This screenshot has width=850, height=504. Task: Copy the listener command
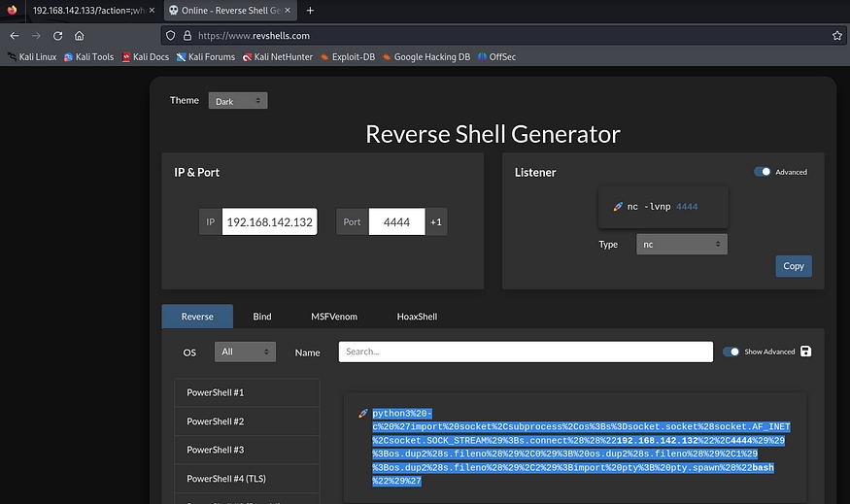[x=793, y=266]
